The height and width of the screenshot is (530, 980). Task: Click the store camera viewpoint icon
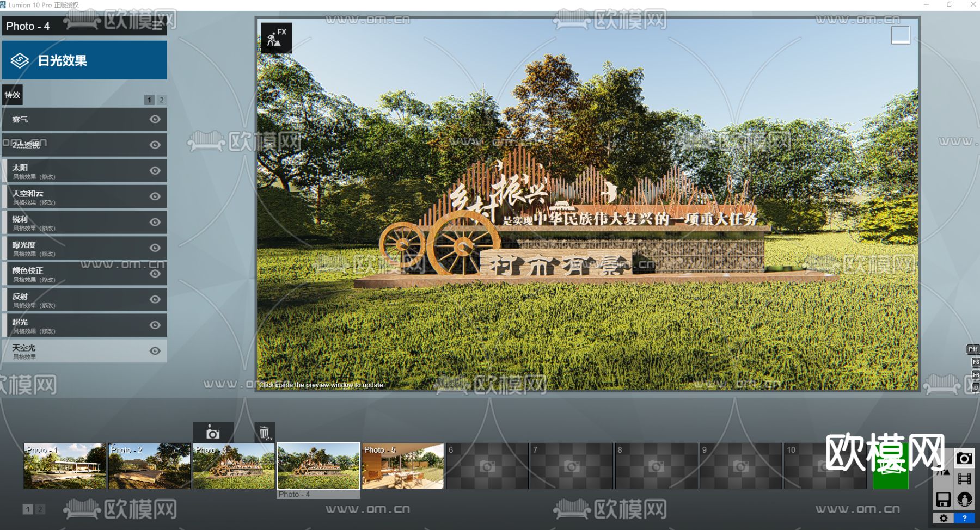213,433
